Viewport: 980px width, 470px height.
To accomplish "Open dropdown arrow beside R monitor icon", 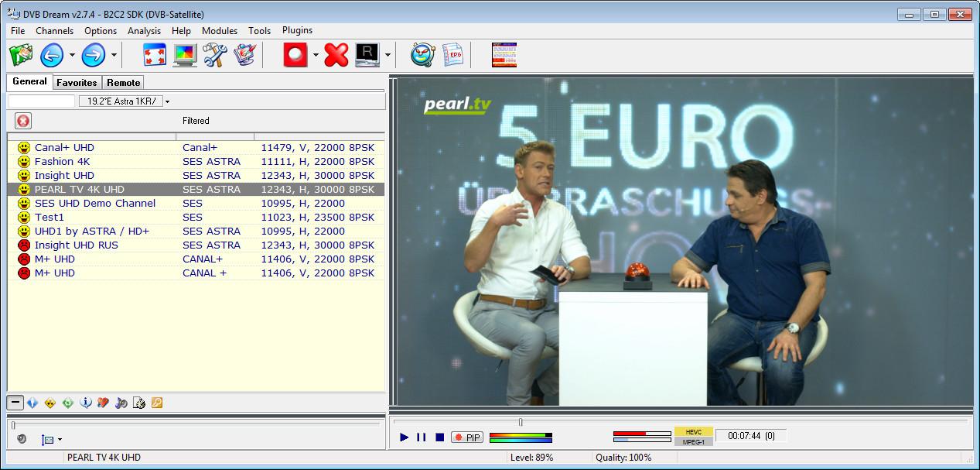I will [388, 55].
